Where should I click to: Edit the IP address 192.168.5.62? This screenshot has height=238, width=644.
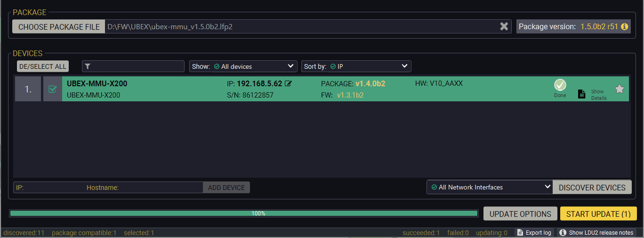[289, 84]
